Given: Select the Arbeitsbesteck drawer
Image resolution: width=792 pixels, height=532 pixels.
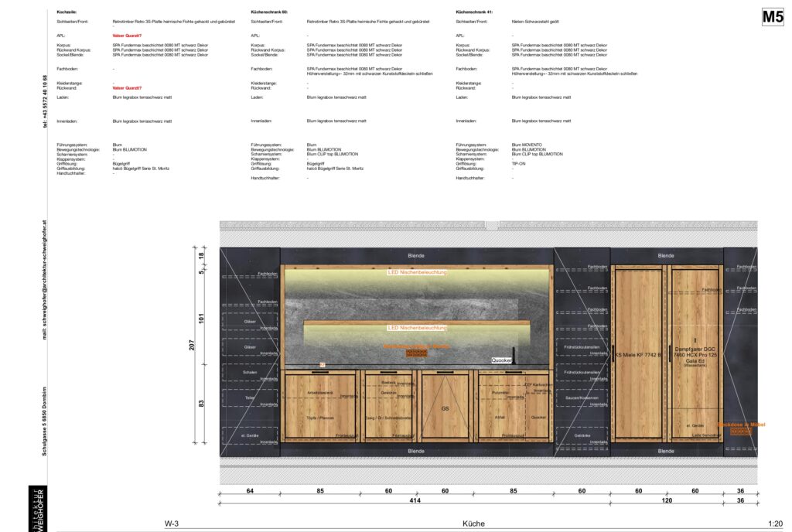Looking at the screenshot, I should [x=319, y=393].
